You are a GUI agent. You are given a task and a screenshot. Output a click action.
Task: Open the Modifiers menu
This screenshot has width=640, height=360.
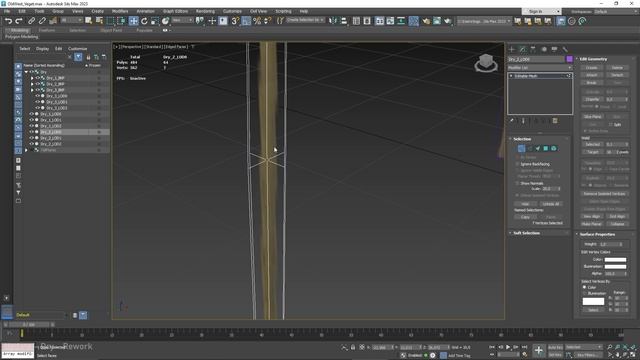(120, 11)
